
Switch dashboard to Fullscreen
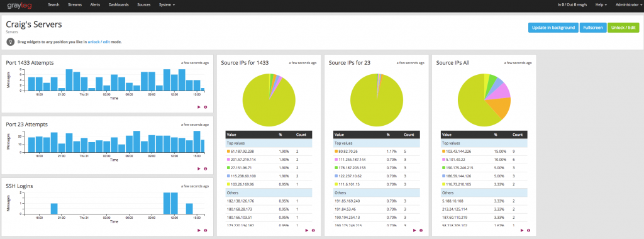coord(593,28)
